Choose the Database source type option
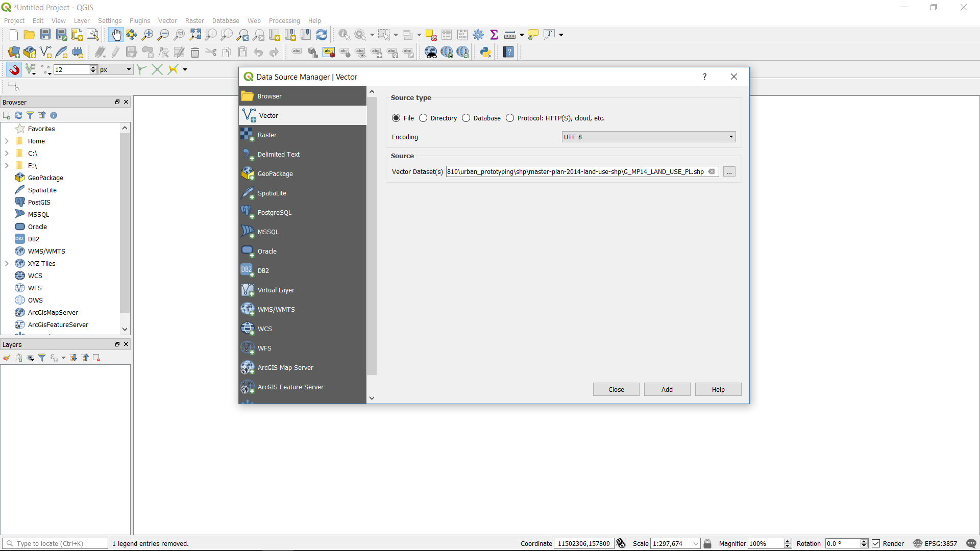Viewport: 980px width, 551px height. (466, 118)
